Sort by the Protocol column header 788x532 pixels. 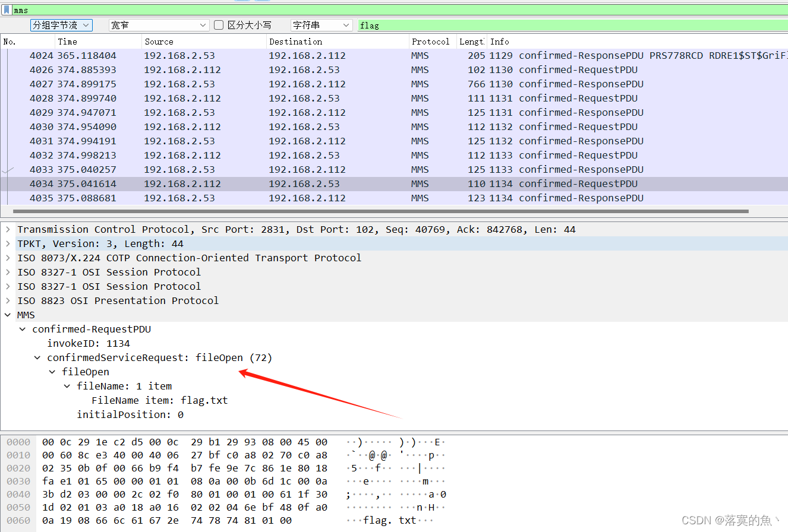432,42
